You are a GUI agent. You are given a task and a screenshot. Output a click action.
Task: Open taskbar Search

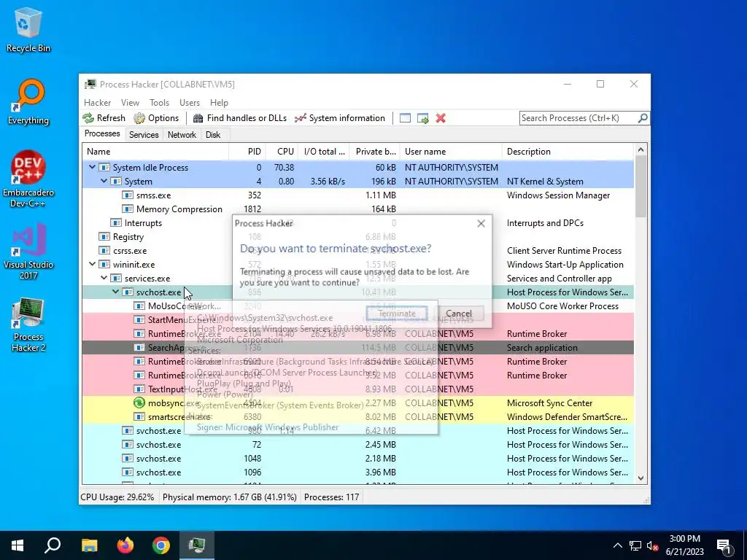coord(53,545)
